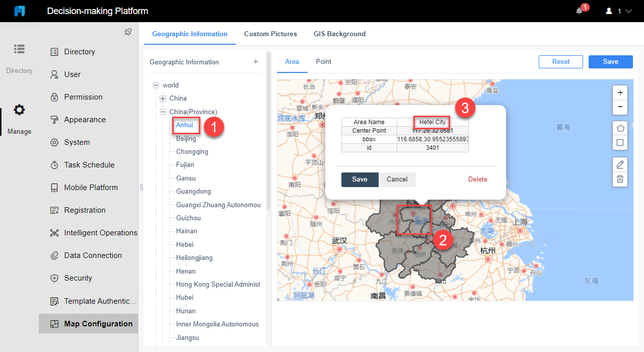Select Gansu in the tree
This screenshot has width=644, height=352.
(186, 178)
